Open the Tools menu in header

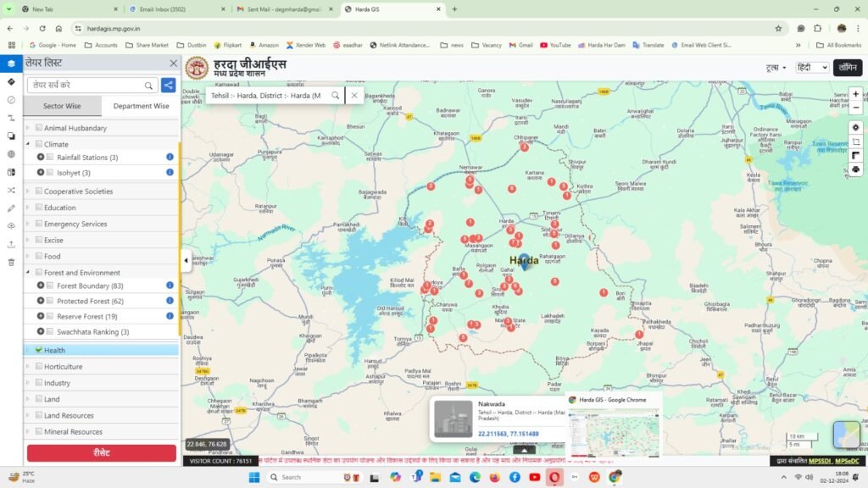coord(776,67)
